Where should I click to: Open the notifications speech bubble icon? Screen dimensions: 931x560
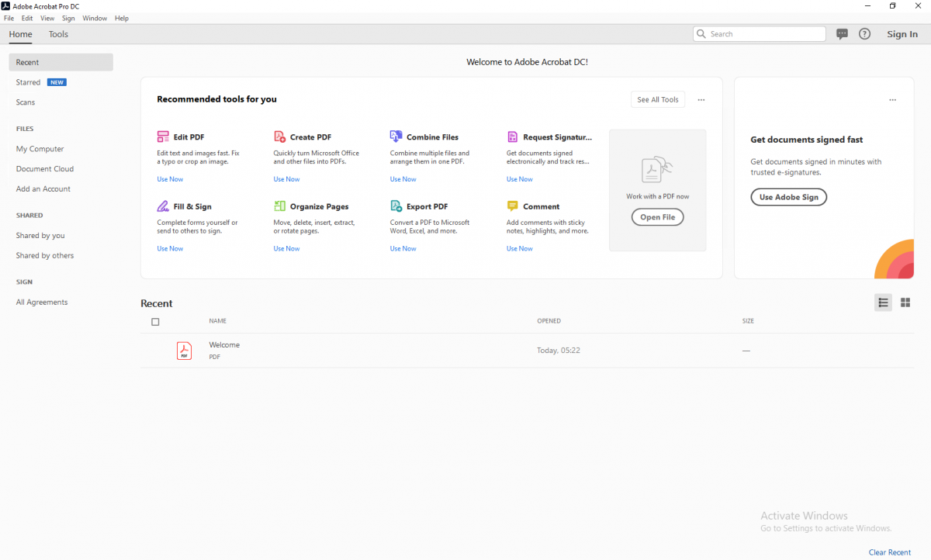(842, 34)
